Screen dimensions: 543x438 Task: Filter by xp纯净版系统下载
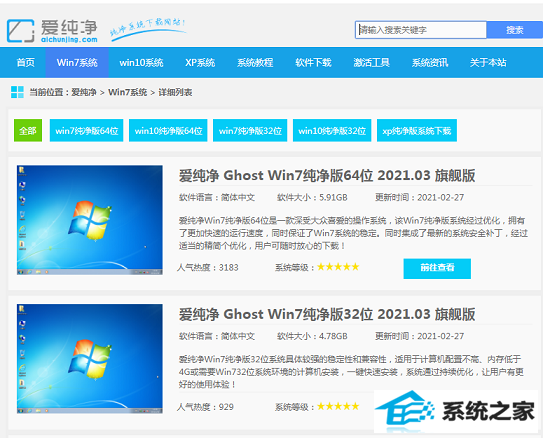[417, 131]
